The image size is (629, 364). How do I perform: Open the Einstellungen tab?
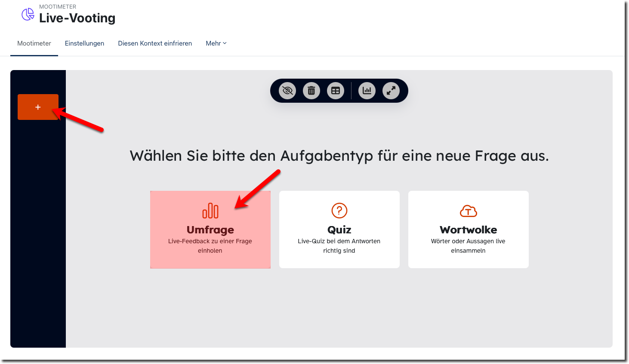point(84,43)
